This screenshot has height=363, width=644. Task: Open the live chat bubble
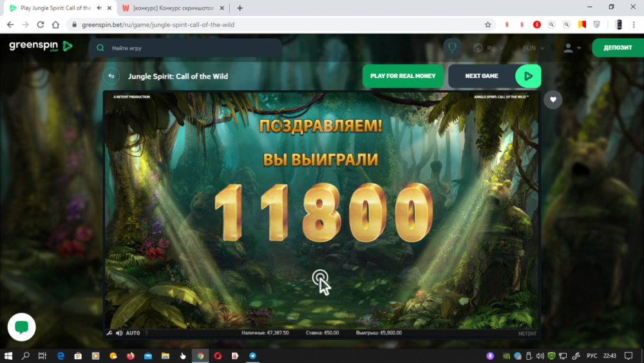pos(22,327)
